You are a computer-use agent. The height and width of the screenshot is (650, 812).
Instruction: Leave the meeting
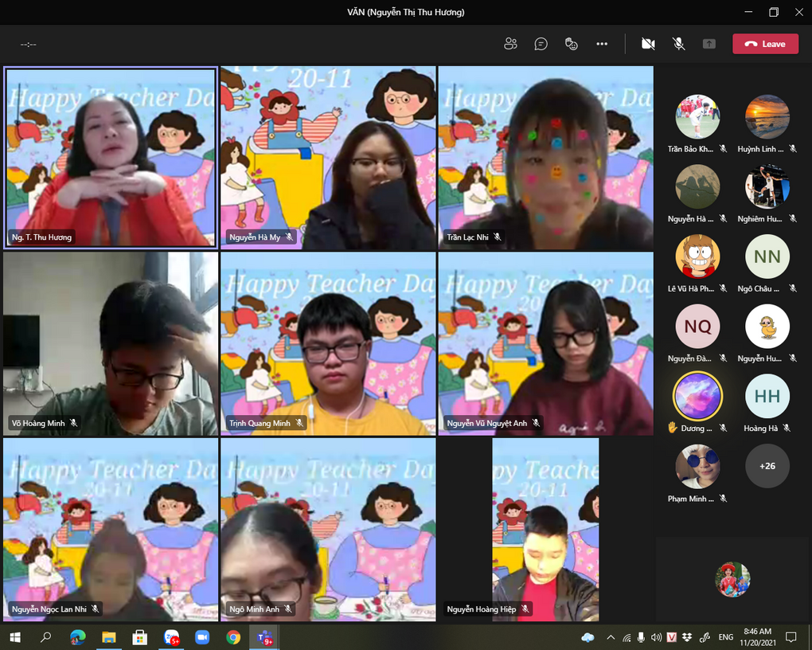tap(765, 44)
